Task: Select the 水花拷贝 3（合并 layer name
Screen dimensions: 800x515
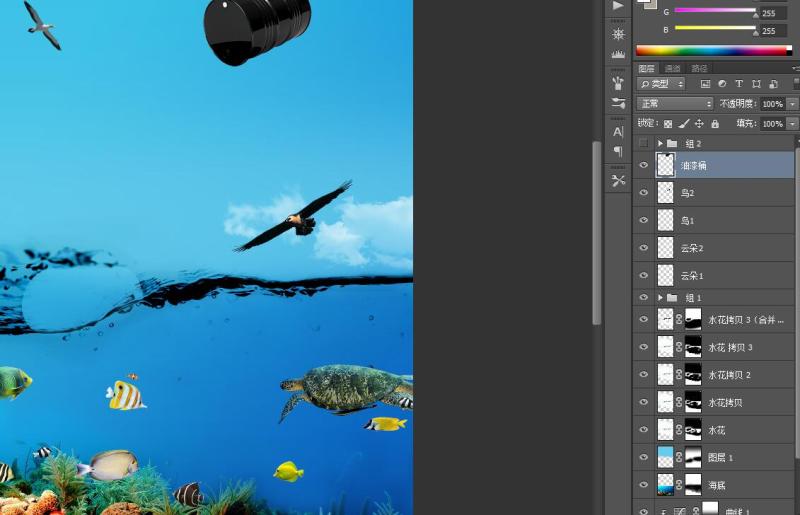Action: click(x=746, y=320)
